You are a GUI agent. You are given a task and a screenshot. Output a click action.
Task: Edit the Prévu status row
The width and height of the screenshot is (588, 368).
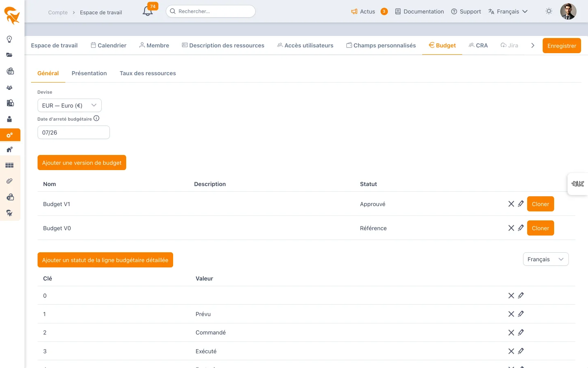coord(521,314)
